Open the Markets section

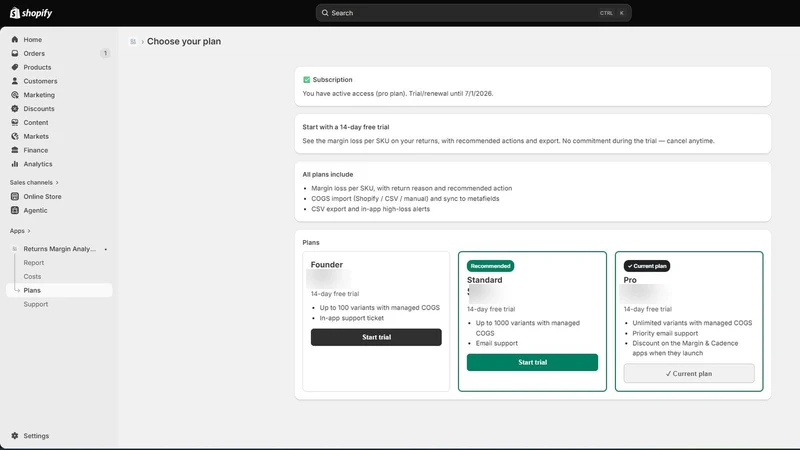coord(36,136)
